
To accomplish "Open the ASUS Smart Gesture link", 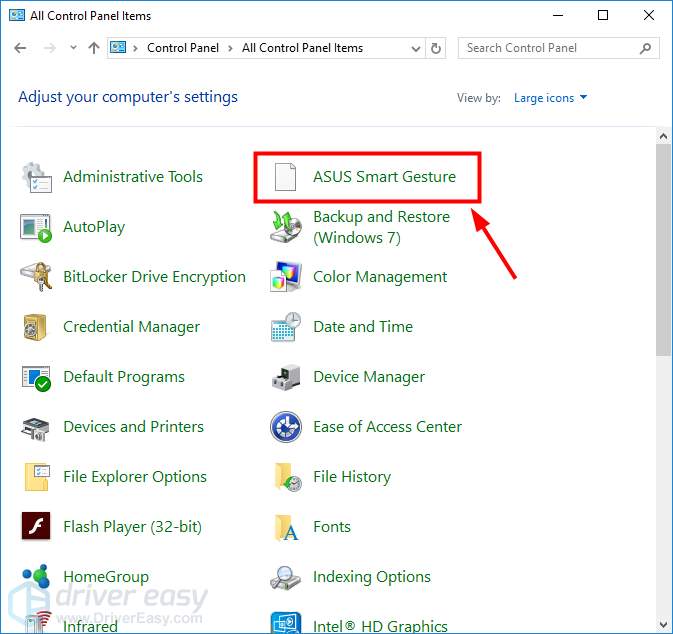I will pyautogui.click(x=384, y=177).
